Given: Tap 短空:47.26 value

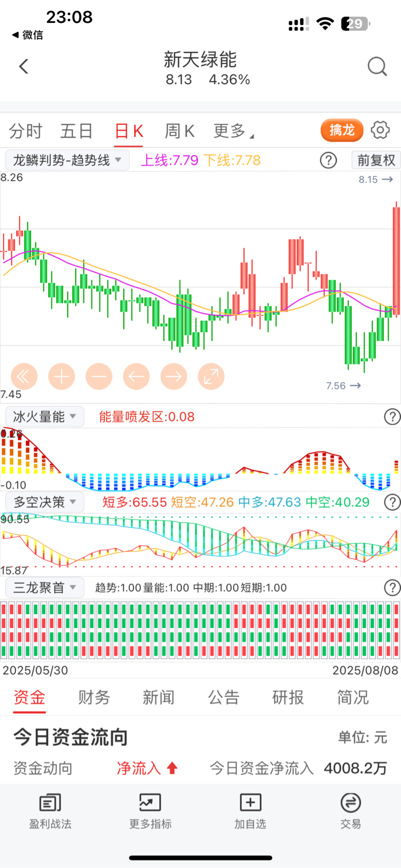Looking at the screenshot, I should point(202,502).
